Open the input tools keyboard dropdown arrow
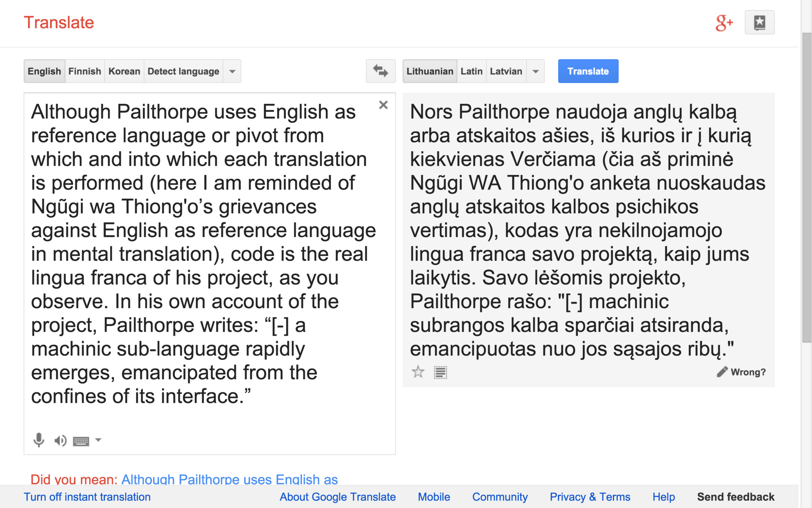 pos(98,440)
